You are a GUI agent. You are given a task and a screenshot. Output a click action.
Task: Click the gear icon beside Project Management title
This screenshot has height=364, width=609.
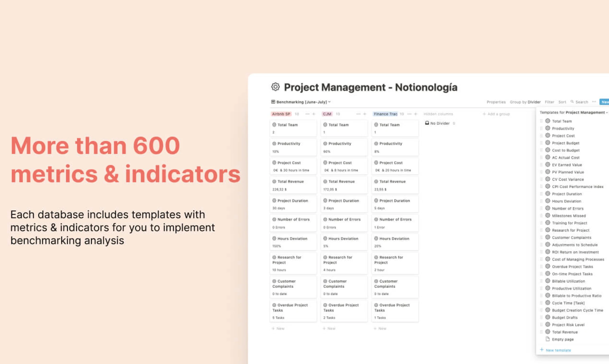275,87
